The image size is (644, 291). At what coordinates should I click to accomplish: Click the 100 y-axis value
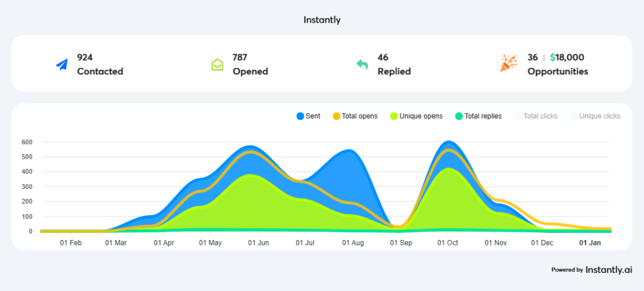pyautogui.click(x=27, y=217)
